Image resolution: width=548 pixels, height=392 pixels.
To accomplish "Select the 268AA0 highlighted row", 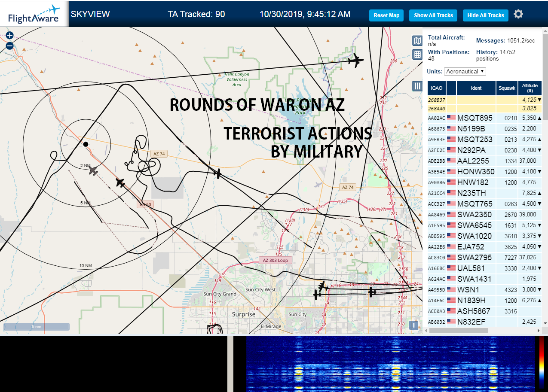I will coord(485,109).
